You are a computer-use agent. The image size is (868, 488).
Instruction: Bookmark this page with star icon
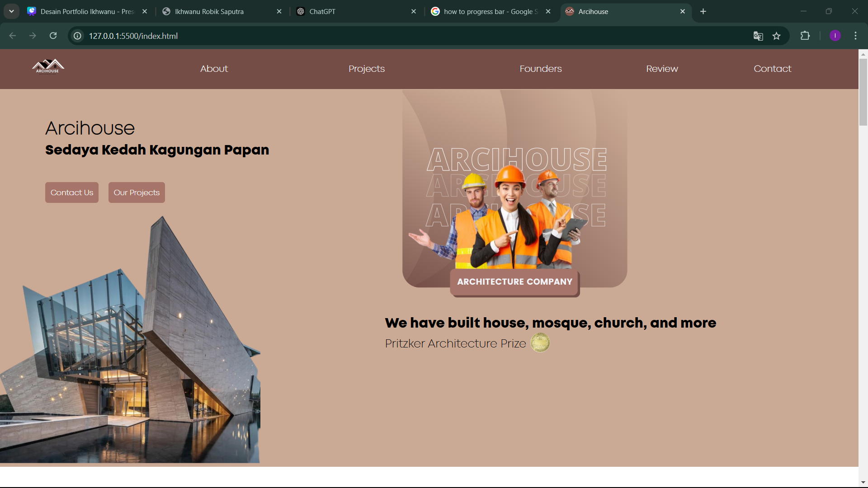click(x=776, y=36)
